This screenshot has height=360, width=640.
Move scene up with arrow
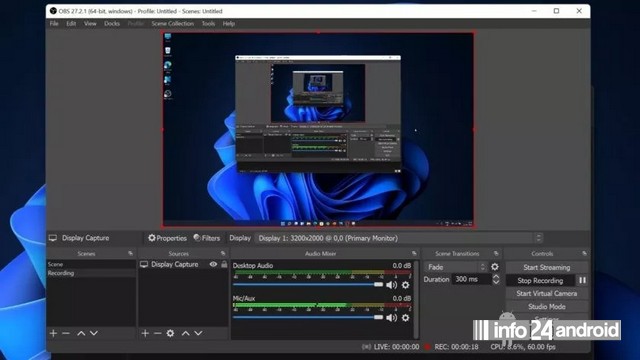[x=81, y=333]
